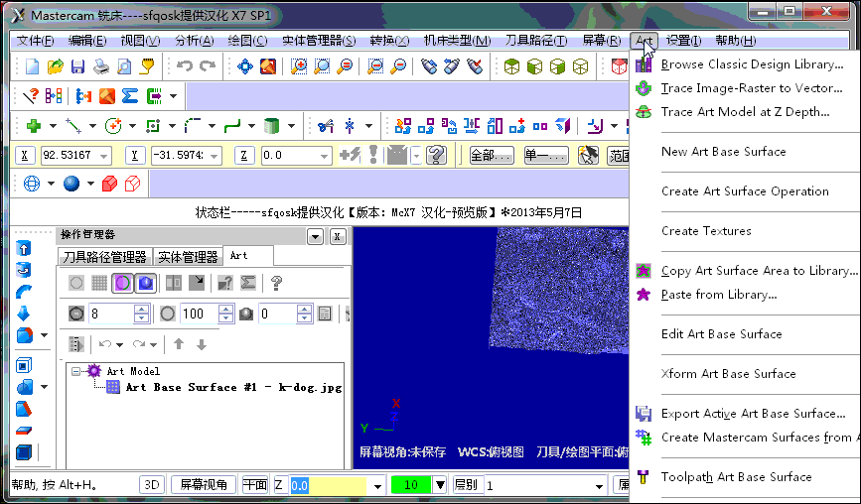Open the 文件(F) menu

pos(35,41)
